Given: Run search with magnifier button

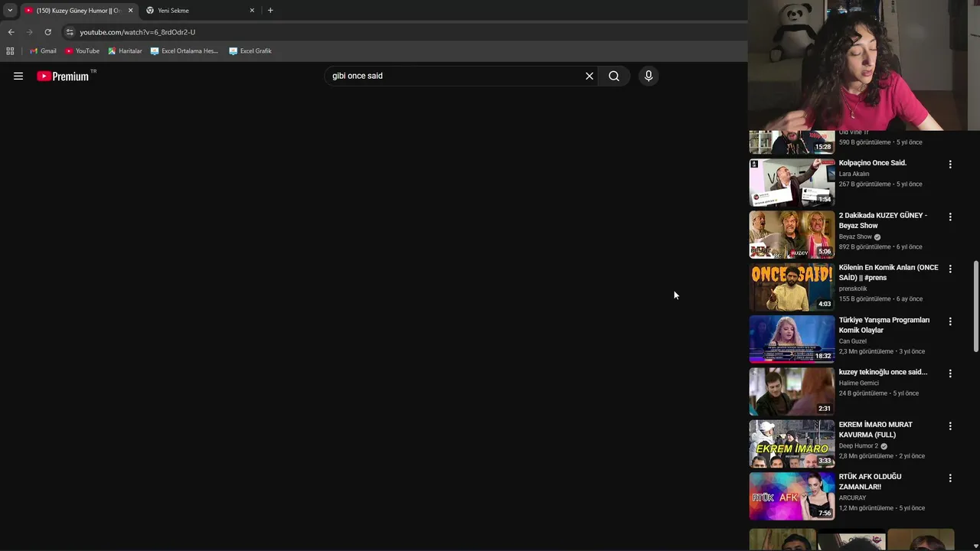Looking at the screenshot, I should coord(614,76).
